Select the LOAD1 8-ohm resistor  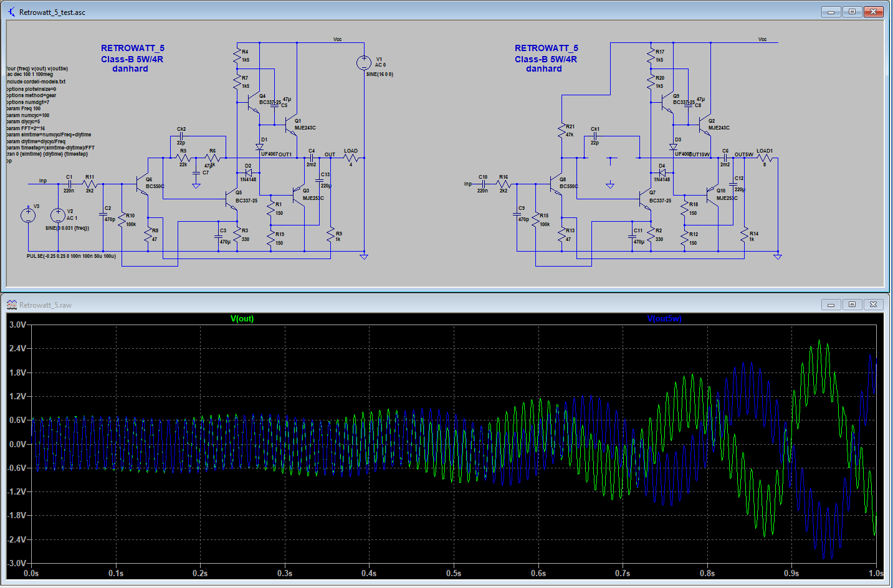(765, 158)
